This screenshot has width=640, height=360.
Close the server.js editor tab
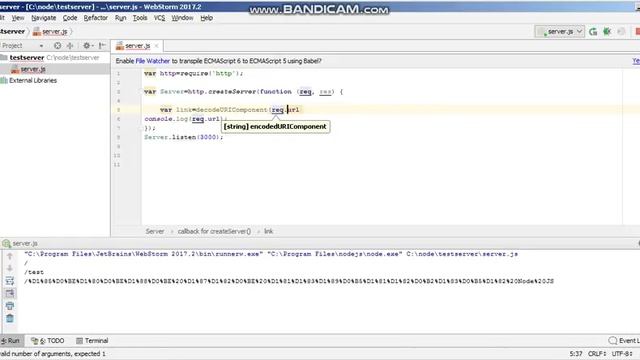coord(156,46)
